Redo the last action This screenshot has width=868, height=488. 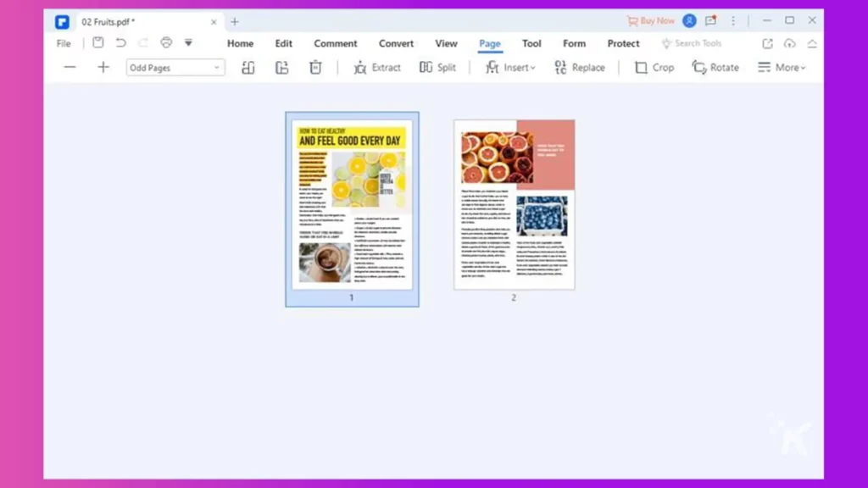tap(143, 42)
